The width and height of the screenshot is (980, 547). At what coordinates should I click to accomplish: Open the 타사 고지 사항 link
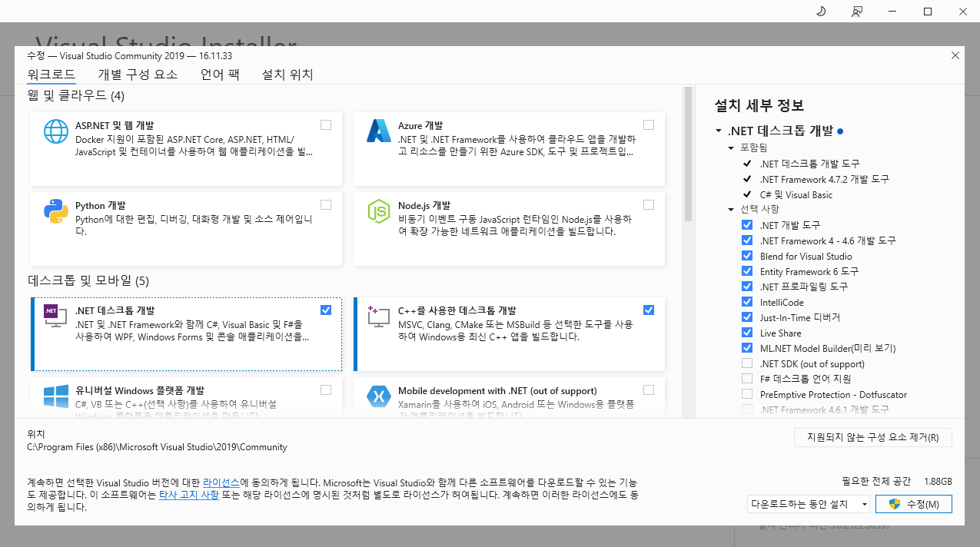tap(189, 495)
